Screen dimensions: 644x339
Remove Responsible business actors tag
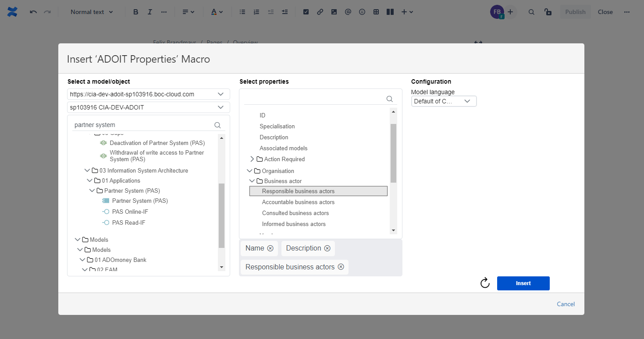[341, 267]
